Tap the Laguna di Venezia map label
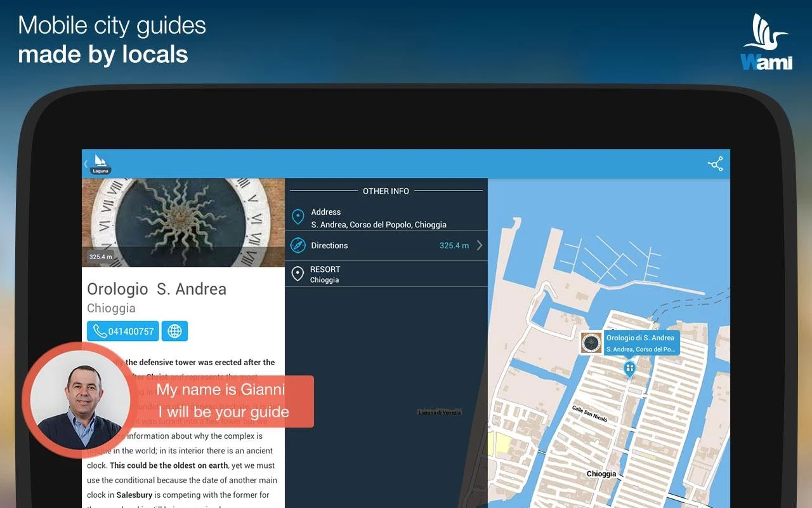Viewport: 812px width, 508px height. point(439,413)
